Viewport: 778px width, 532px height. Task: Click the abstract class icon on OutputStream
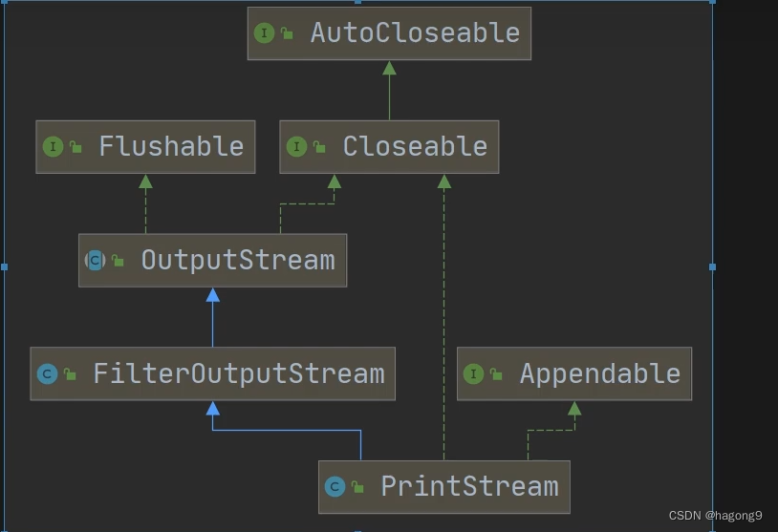click(x=96, y=260)
